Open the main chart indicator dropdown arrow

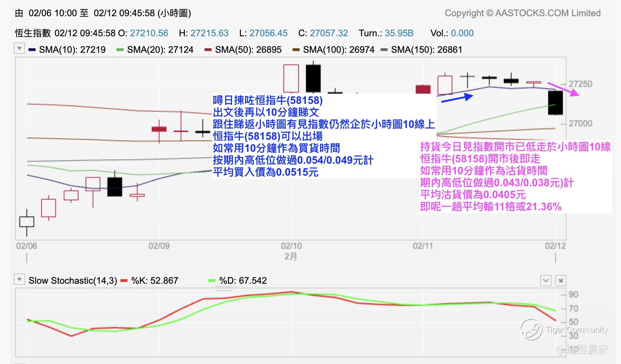click(x=19, y=49)
